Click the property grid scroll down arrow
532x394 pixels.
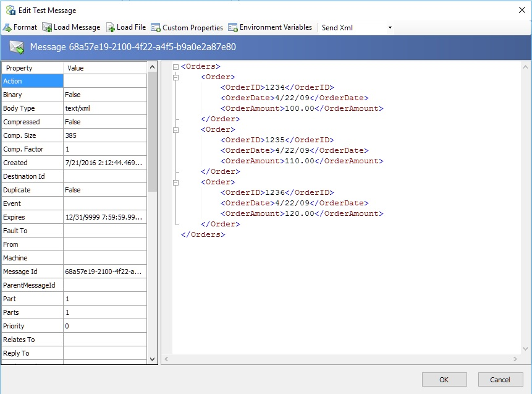(x=153, y=359)
